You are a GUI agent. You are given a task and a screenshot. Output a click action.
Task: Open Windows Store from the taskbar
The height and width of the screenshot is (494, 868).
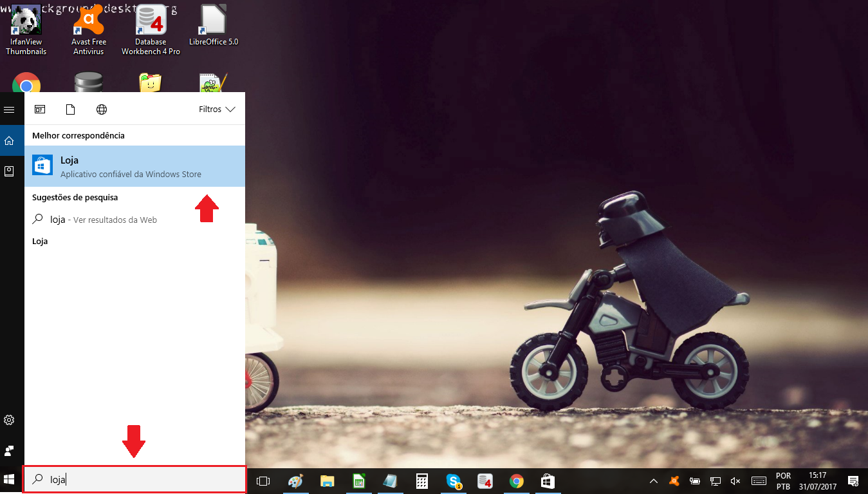tap(548, 481)
